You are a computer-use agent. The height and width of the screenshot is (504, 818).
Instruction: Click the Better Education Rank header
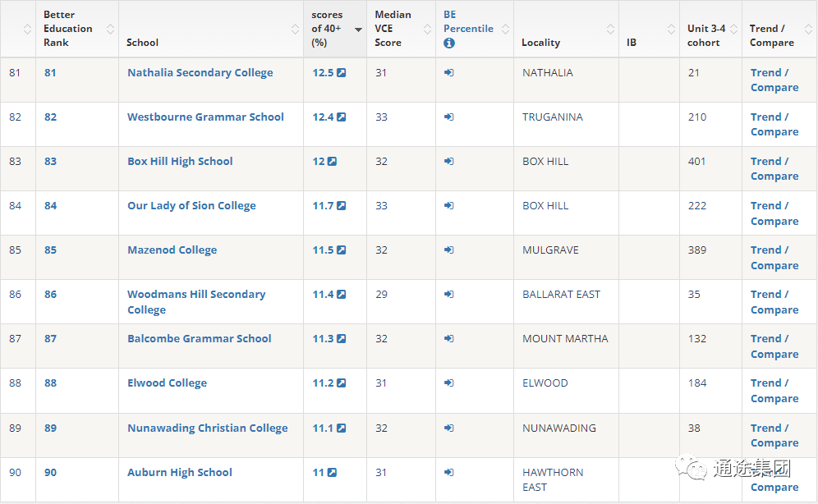pos(68,29)
